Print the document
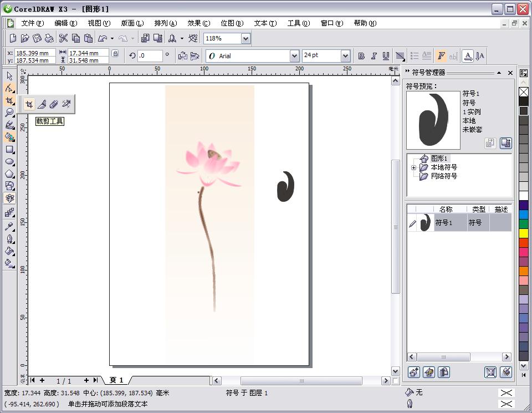Image resolution: width=532 pixels, height=413 pixels. pyautogui.click(x=49, y=38)
